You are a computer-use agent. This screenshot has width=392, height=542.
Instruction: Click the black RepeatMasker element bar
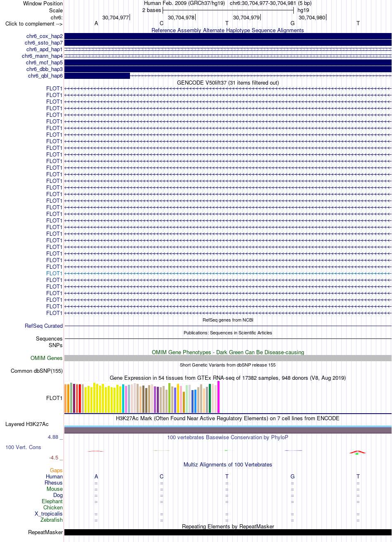228,533
